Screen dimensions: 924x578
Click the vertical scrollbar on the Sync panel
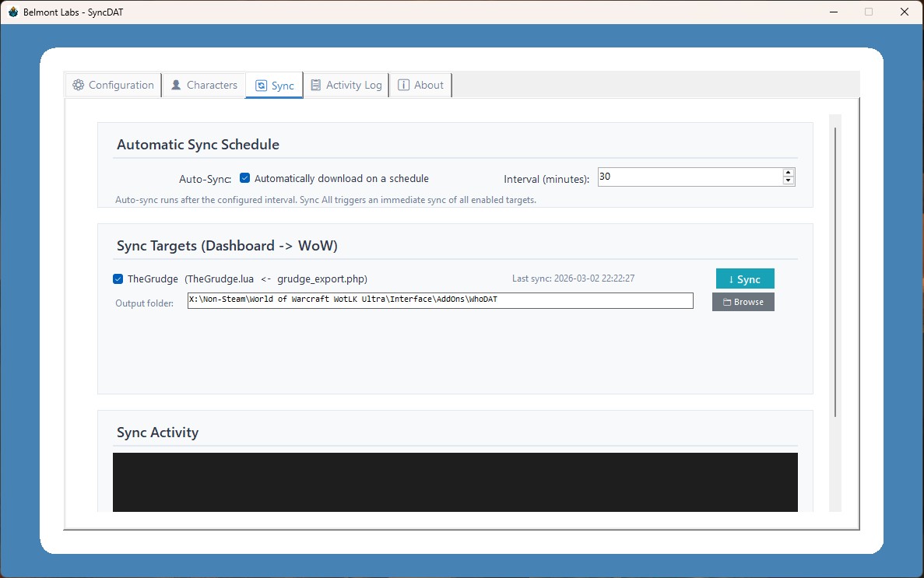[835, 272]
